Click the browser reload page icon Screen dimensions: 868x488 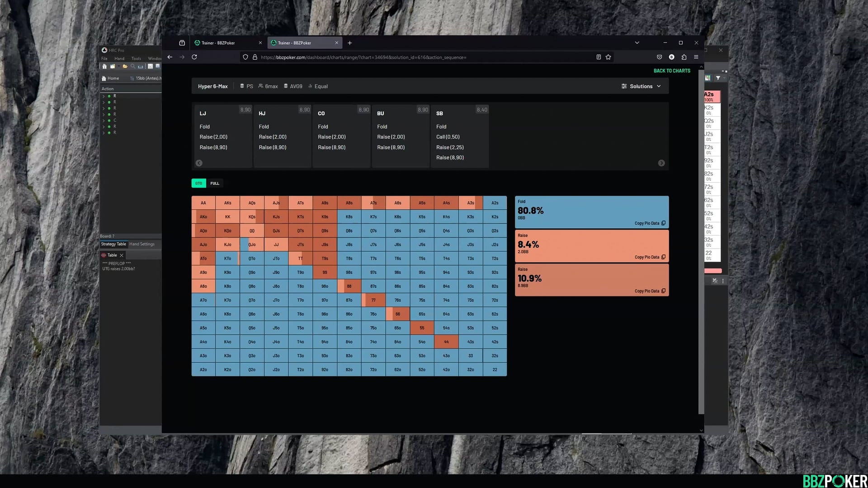[x=194, y=57]
